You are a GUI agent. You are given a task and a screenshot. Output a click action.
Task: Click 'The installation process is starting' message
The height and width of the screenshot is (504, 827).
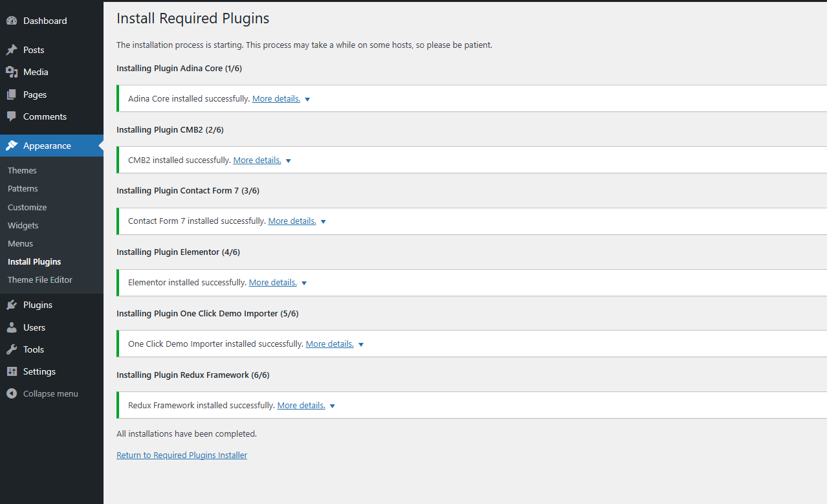click(304, 45)
